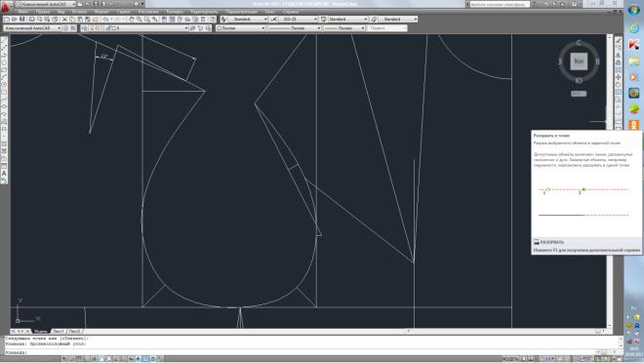This screenshot has width=644, height=363.
Task: Open the Файл menu
Action: pyautogui.click(x=23, y=12)
